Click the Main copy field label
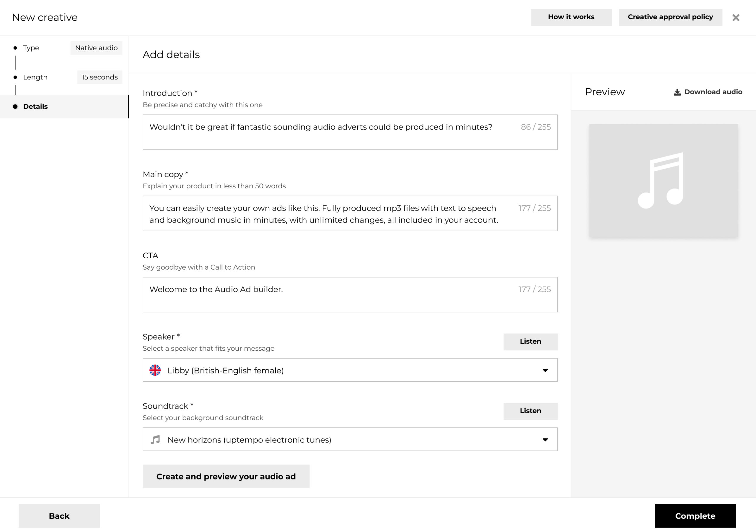The width and height of the screenshot is (756, 532). (165, 174)
